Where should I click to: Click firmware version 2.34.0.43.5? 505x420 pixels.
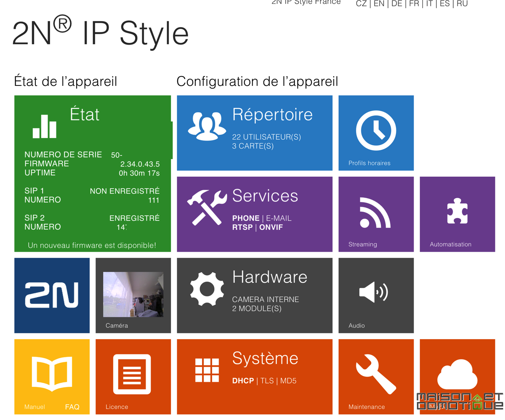(x=140, y=164)
